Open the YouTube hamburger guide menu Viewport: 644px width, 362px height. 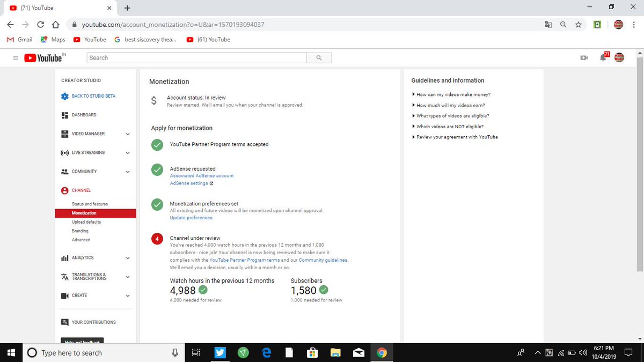tap(16, 58)
